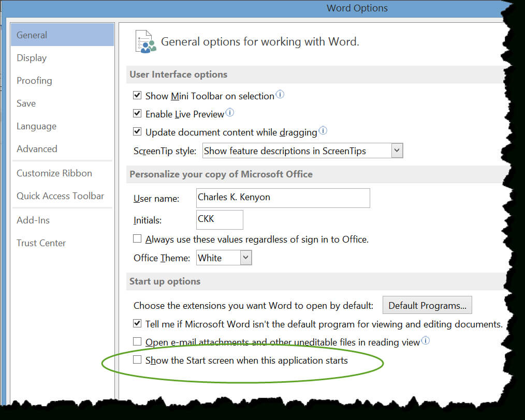The image size is (525, 420).
Task: Click the User Interface options section heading
Action: 179,74
